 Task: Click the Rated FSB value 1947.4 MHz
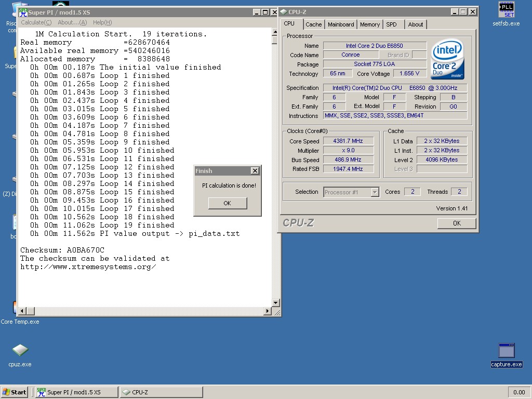(x=348, y=169)
